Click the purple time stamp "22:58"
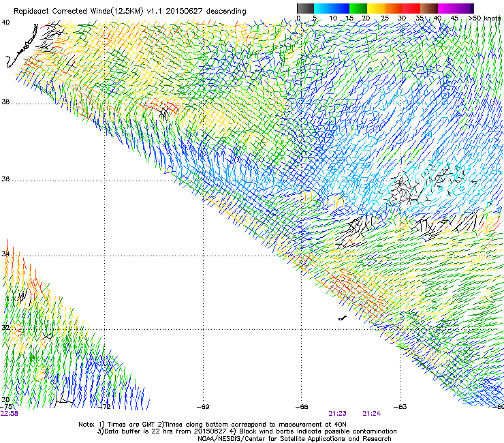 (10, 414)
